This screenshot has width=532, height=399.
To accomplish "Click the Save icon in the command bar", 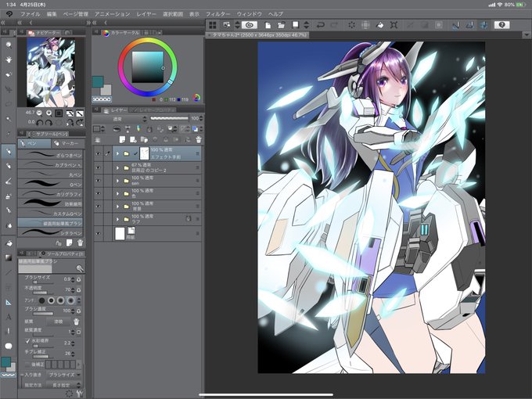I will point(296,25).
